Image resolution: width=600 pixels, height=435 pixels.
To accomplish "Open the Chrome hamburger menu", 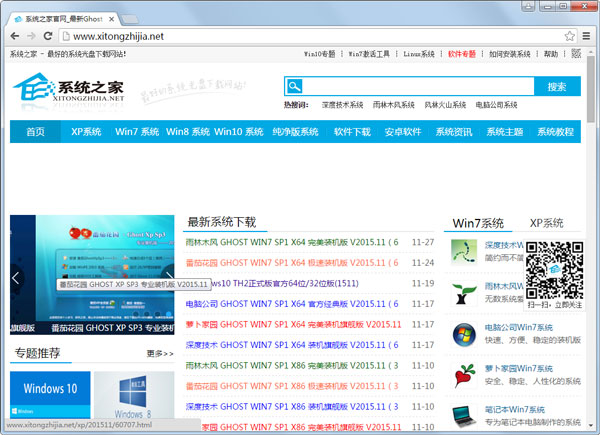I will click(x=586, y=36).
